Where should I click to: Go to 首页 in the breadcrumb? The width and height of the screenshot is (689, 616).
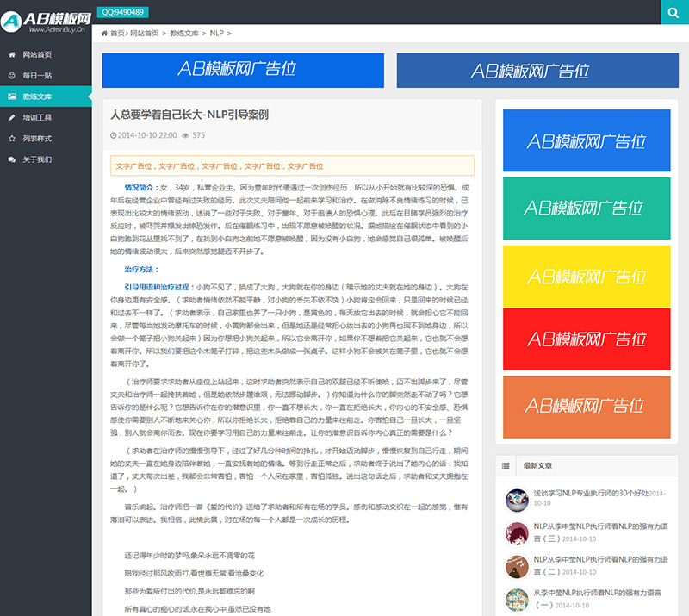tap(117, 34)
